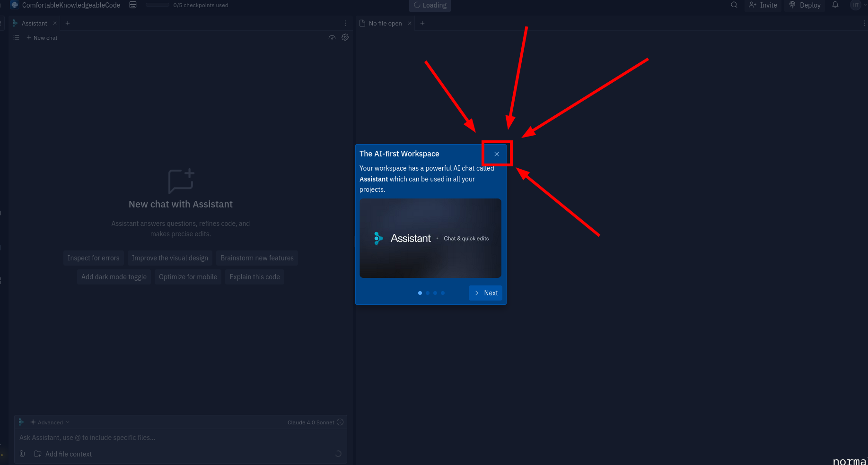The height and width of the screenshot is (465, 868).
Task: Click the Next button in tour popup
Action: (486, 293)
